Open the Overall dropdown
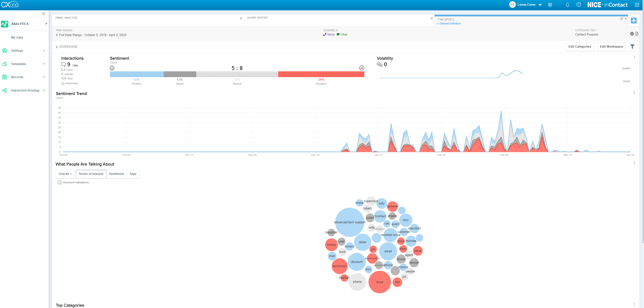The image size is (644, 308). (65, 174)
